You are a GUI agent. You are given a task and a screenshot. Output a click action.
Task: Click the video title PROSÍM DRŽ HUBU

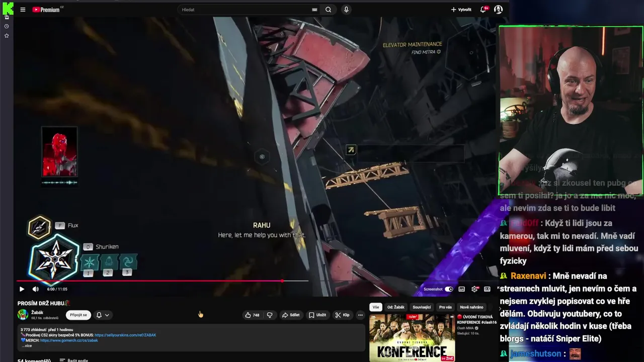pos(41,303)
